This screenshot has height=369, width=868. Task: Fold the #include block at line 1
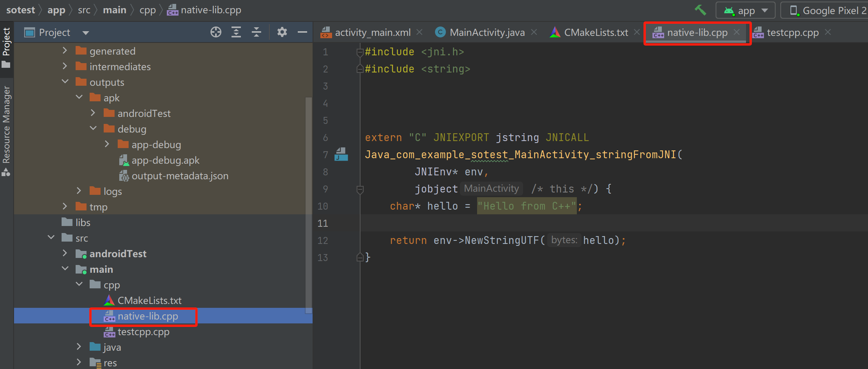click(x=360, y=52)
